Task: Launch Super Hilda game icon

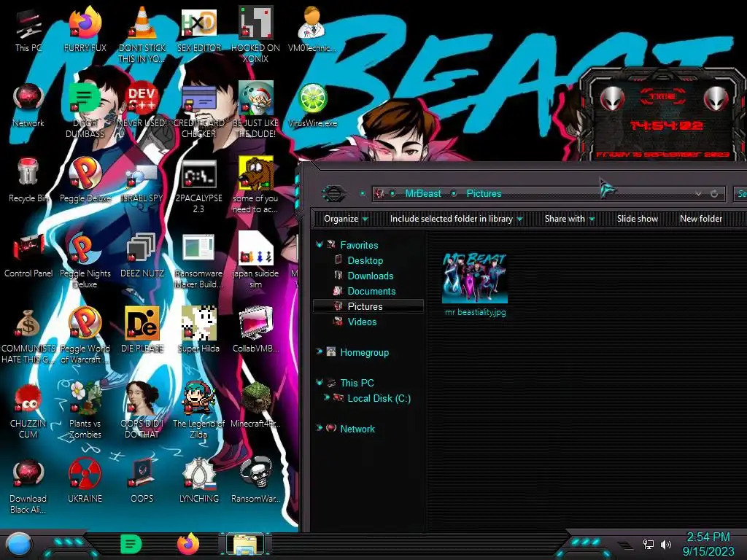Action: tap(198, 330)
